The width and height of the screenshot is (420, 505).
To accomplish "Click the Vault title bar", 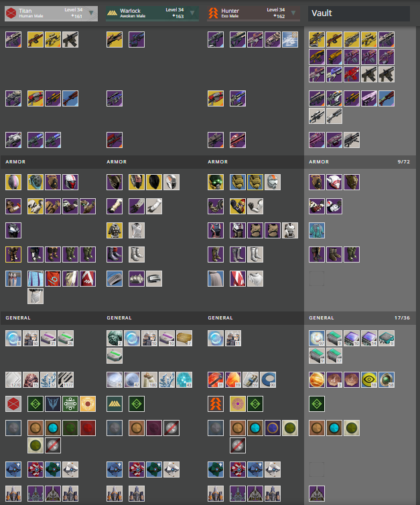I will tap(359, 13).
